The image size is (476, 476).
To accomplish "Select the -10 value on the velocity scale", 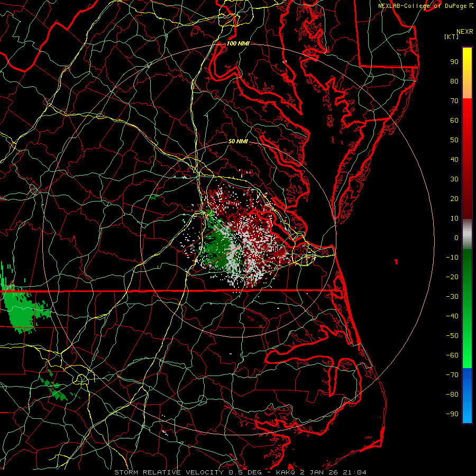I will pyautogui.click(x=452, y=258).
